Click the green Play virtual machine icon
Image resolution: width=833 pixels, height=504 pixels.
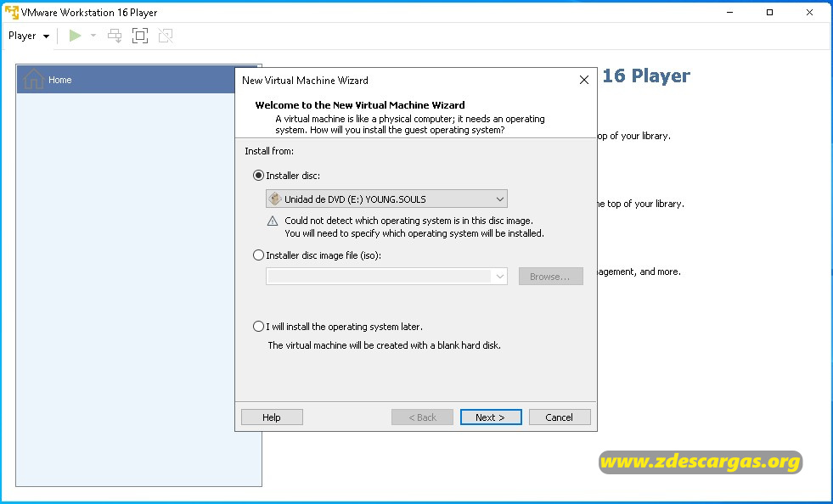pos(75,36)
